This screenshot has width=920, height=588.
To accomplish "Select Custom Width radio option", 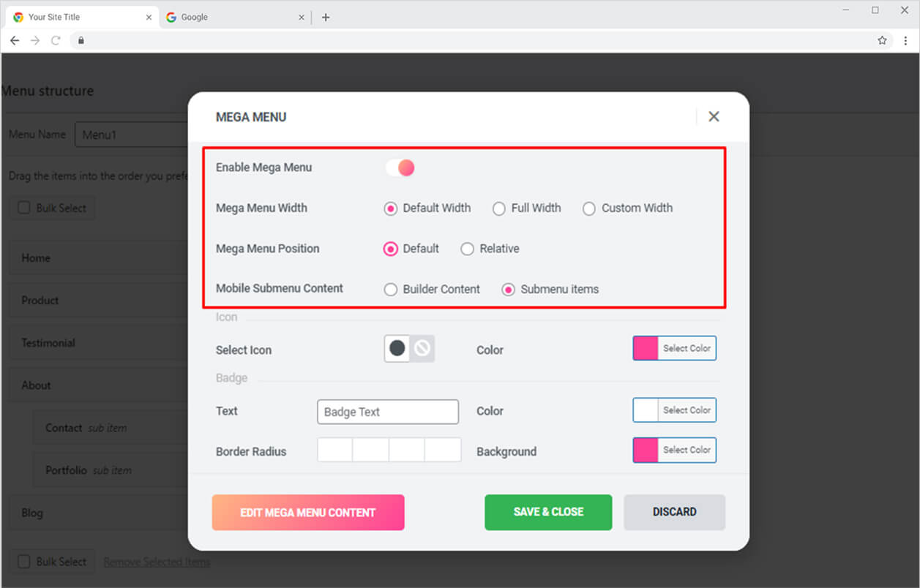I will coord(589,208).
